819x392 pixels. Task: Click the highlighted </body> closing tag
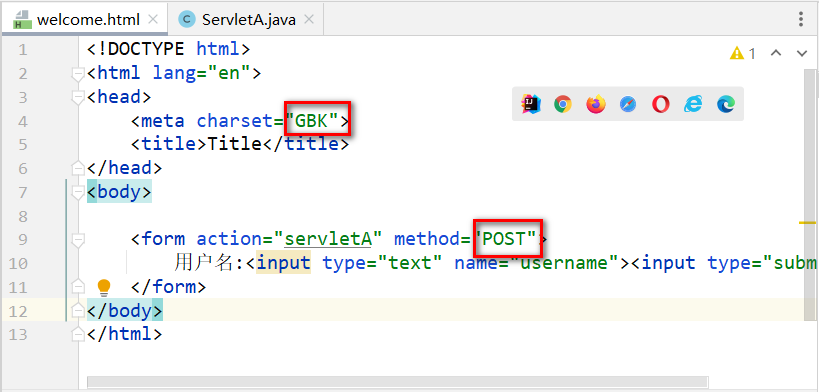pos(125,310)
